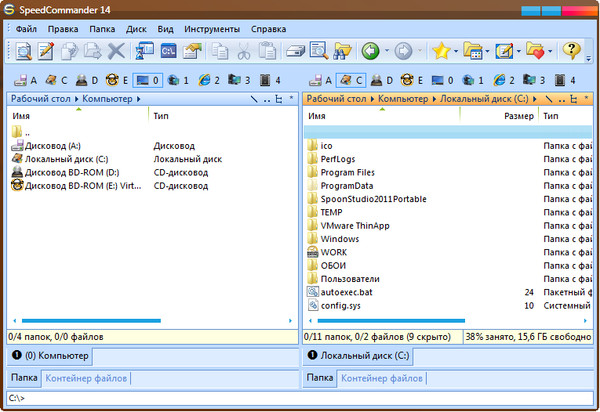
Task: Click the Edit file pencil icon
Action: pyautogui.click(x=46, y=50)
